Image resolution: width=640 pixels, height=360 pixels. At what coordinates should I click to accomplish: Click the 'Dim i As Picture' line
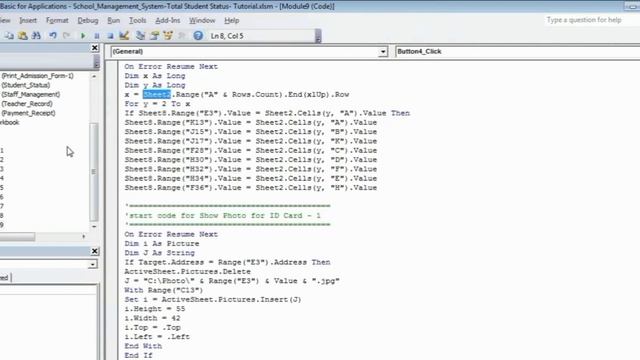(x=162, y=244)
